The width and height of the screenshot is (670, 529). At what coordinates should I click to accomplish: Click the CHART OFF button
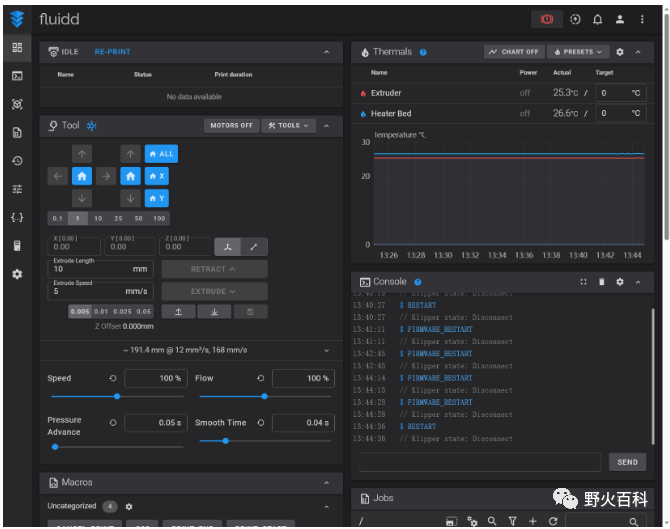pos(514,52)
